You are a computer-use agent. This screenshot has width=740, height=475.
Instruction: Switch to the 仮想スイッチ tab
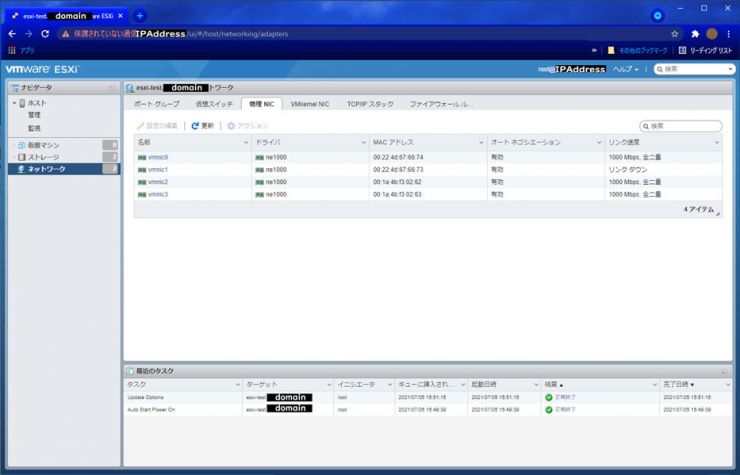click(x=214, y=104)
